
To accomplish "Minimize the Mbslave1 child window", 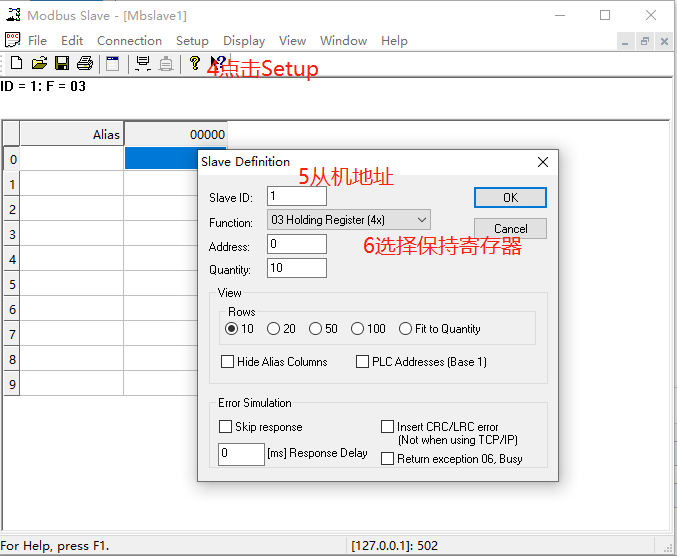I will (625, 42).
